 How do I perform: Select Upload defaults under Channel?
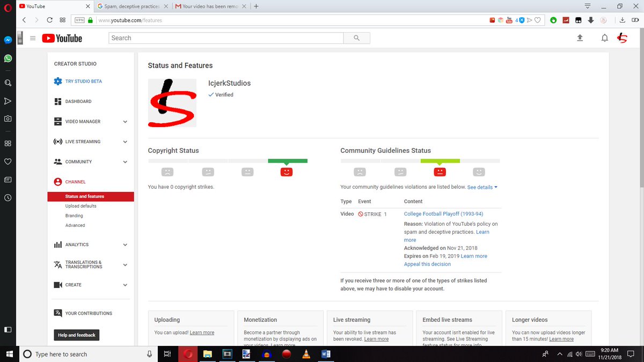(81, 206)
